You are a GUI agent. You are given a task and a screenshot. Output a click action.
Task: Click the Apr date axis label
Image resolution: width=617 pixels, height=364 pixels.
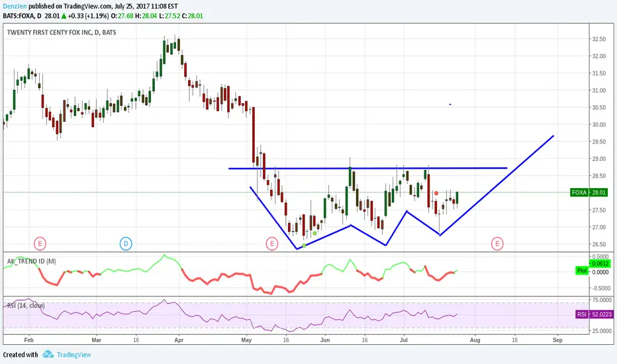tap(179, 340)
